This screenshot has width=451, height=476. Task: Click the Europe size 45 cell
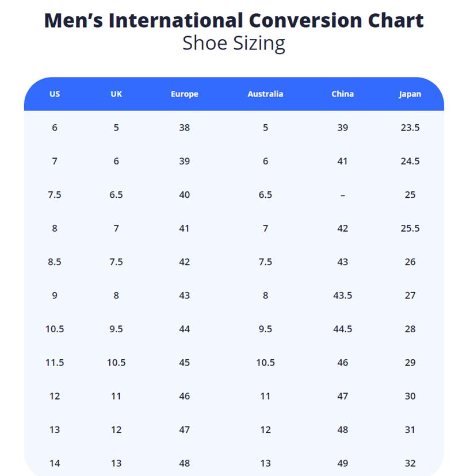184,363
